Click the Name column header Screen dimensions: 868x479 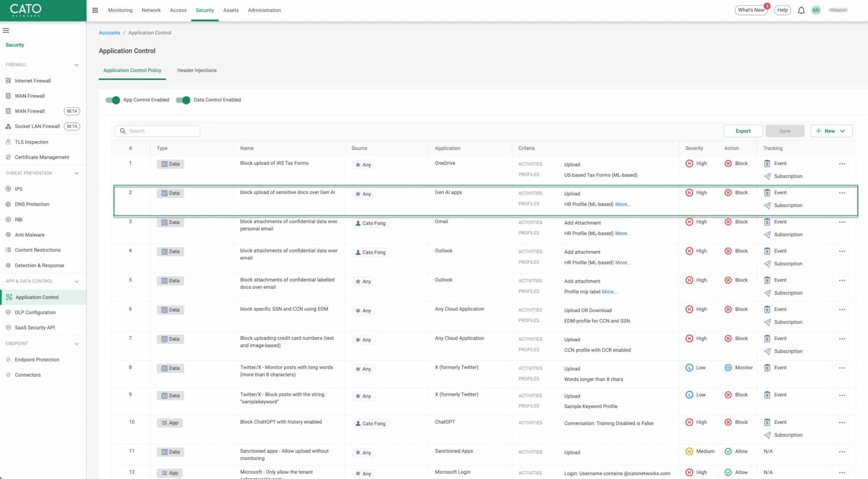coord(247,148)
